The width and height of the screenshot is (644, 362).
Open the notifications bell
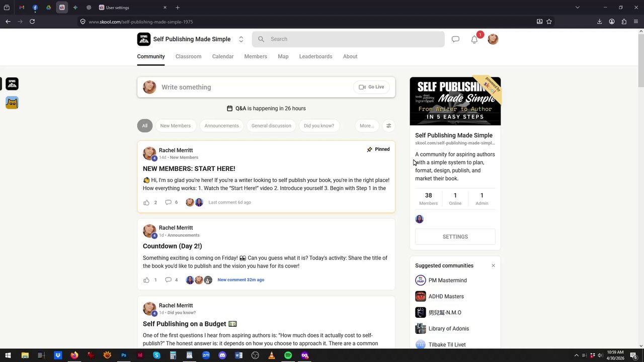tap(474, 40)
